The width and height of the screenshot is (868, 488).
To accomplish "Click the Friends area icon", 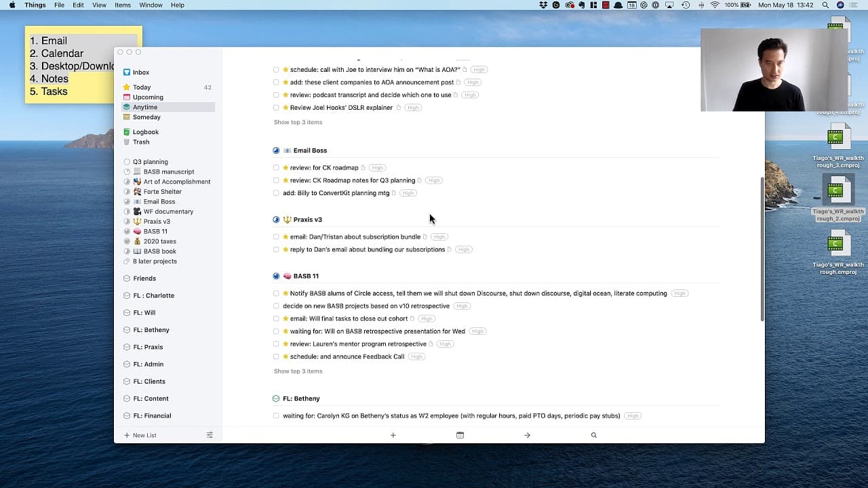I will pyautogui.click(x=127, y=279).
